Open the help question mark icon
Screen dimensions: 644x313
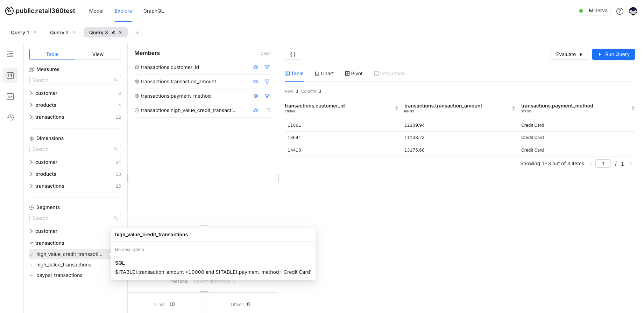620,11
